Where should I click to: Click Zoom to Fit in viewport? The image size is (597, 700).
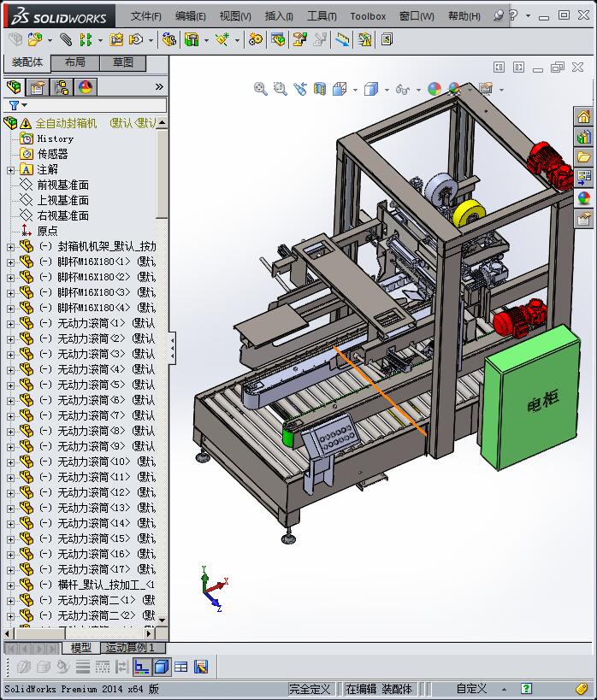click(261, 89)
